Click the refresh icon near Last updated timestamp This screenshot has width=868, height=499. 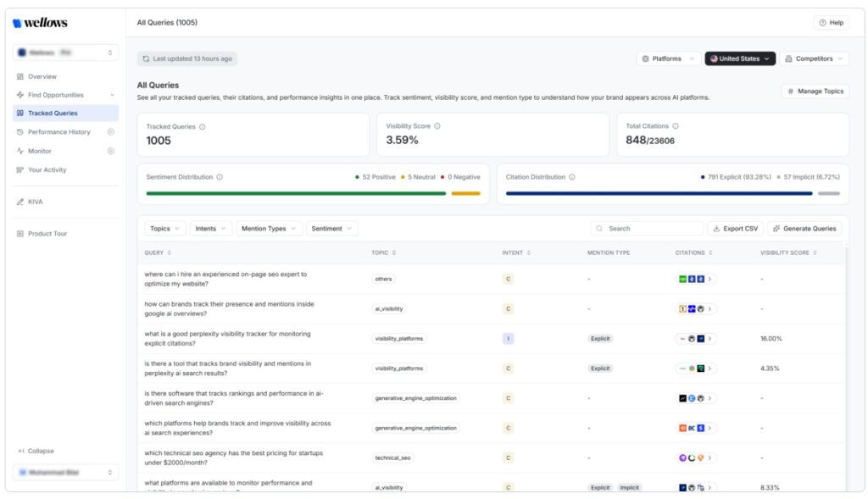tap(145, 58)
